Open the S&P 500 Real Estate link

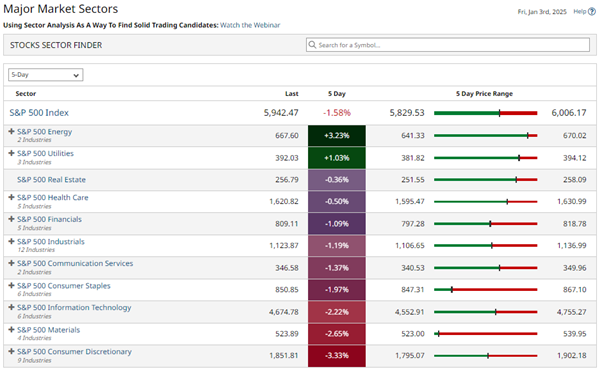[51, 180]
